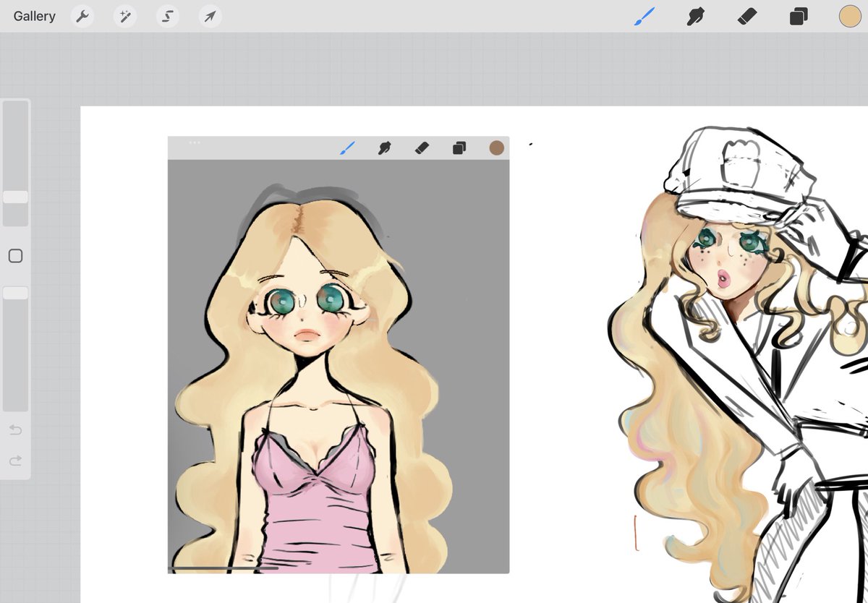868x603 pixels.
Task: Select the Smudge tool in top bar
Action: pos(695,16)
